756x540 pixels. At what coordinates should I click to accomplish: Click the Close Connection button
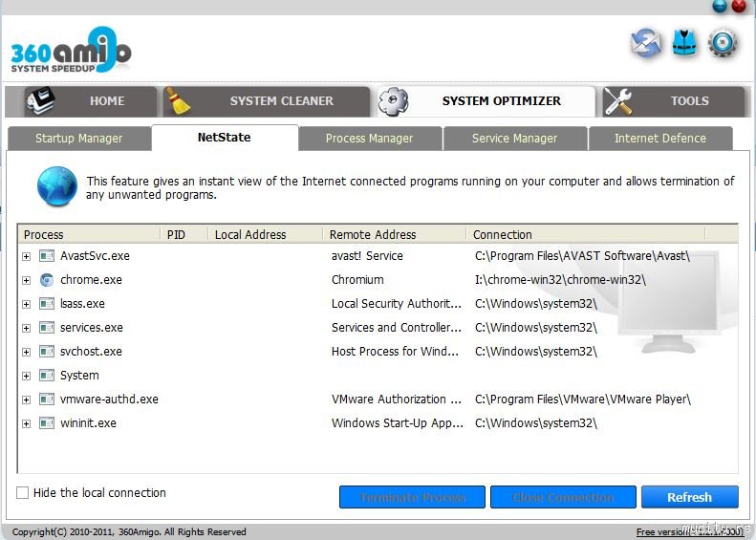[x=563, y=497]
